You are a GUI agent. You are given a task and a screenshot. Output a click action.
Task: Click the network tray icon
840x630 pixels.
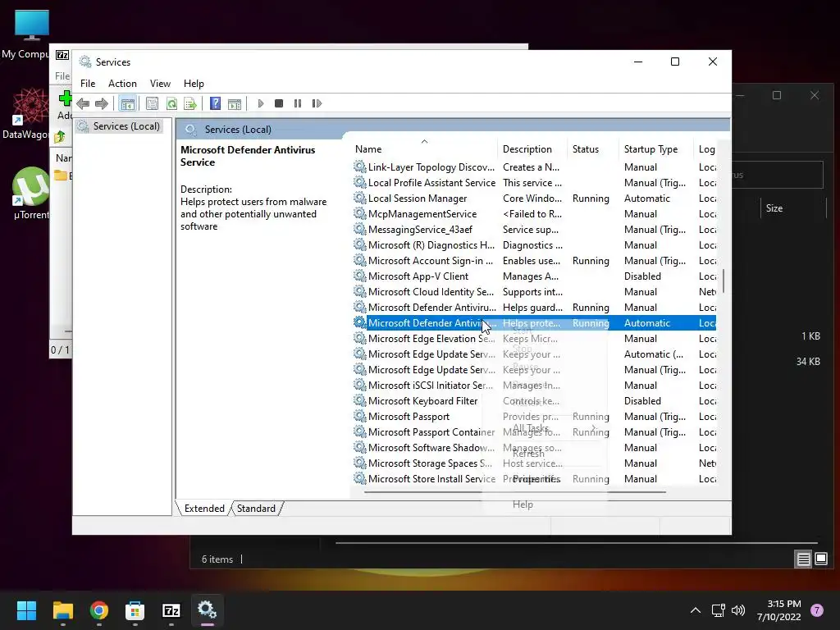click(x=718, y=610)
